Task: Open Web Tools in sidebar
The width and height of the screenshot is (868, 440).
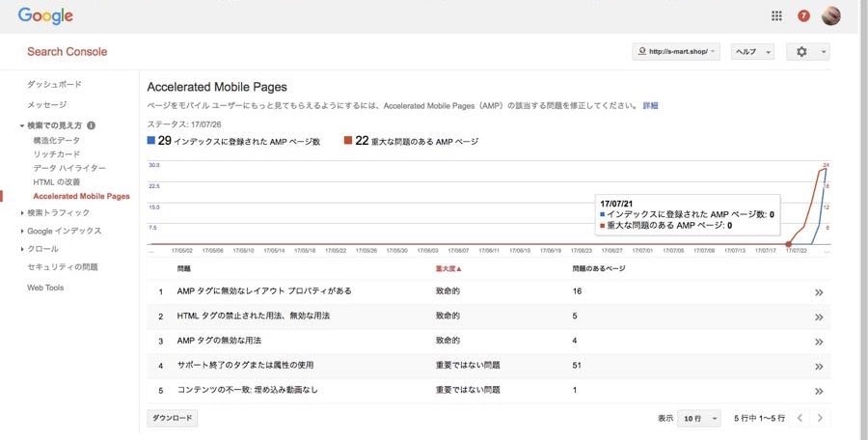Action: 45,288
